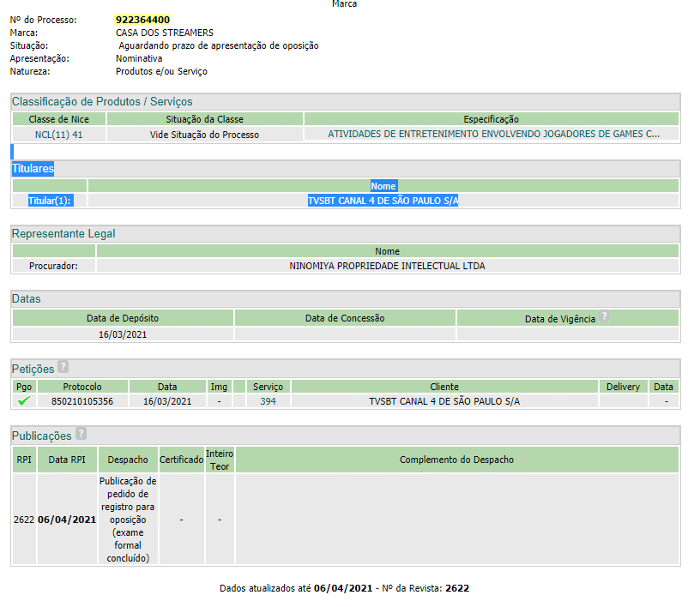
Task: Click the deposit date 16/03/2021 under Data de Depósito
Action: point(123,334)
